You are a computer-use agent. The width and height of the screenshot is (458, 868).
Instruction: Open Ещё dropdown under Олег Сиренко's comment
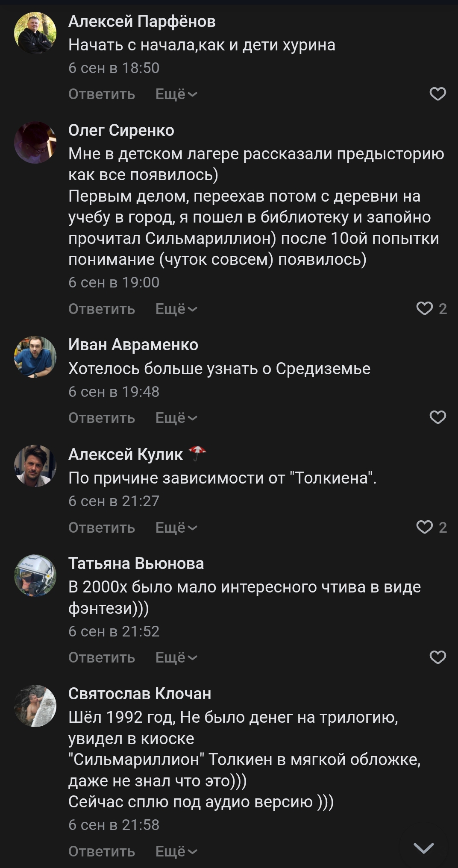tap(176, 308)
